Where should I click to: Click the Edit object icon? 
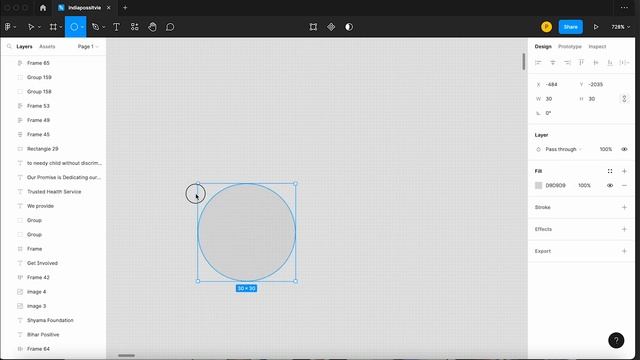pos(313,27)
